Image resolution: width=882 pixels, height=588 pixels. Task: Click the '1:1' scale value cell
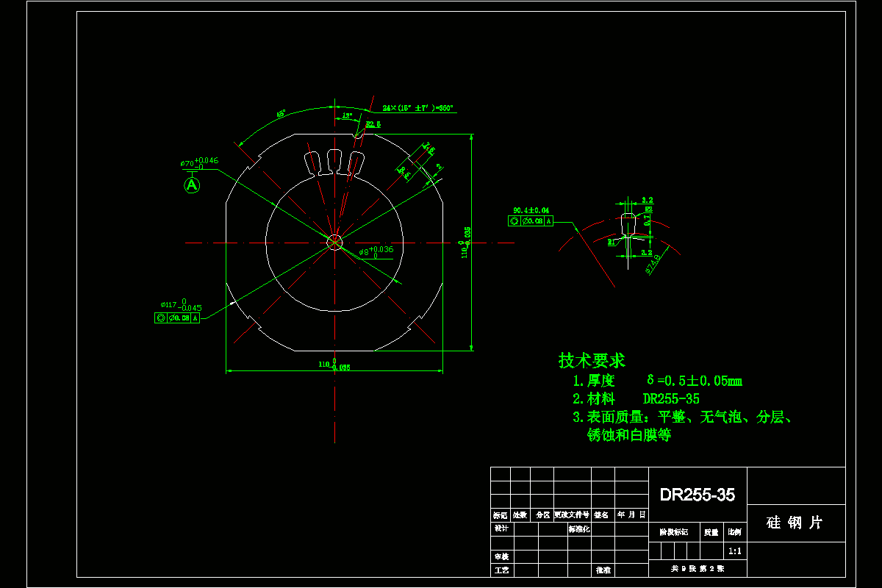pos(734,551)
